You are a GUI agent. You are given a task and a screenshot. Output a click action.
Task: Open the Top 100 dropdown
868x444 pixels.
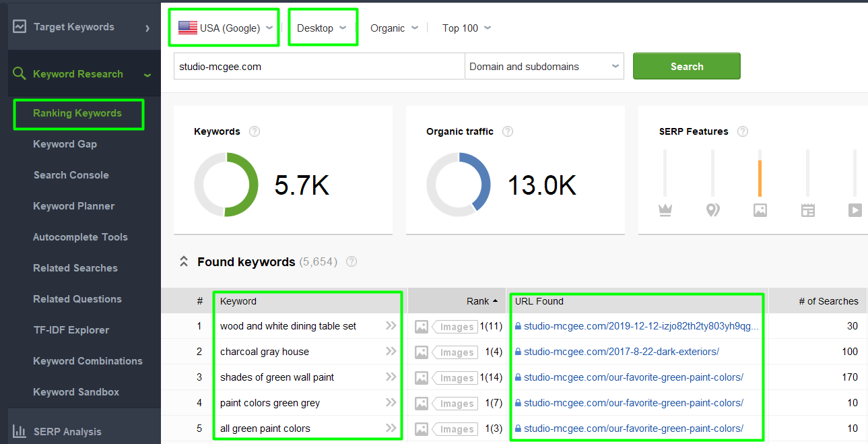click(x=467, y=28)
